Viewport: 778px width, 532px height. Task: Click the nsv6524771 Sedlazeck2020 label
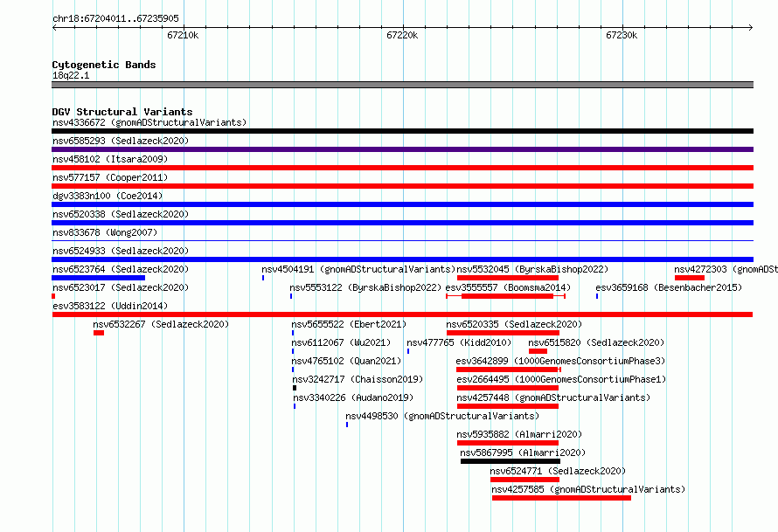(558, 471)
